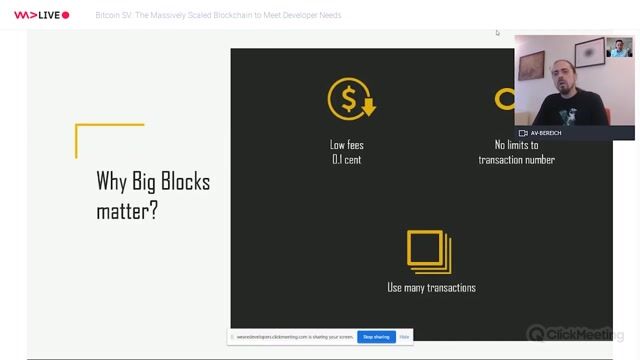Click the speaker webcam video feed
This screenshot has height=360, width=640.
[574, 80]
